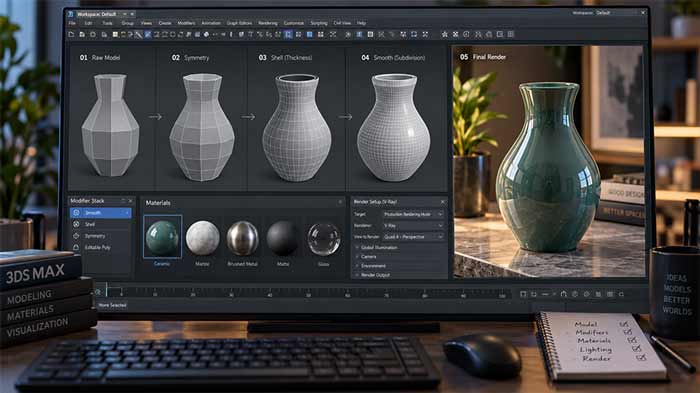Close the Render Setup panel

pyautogui.click(x=442, y=202)
